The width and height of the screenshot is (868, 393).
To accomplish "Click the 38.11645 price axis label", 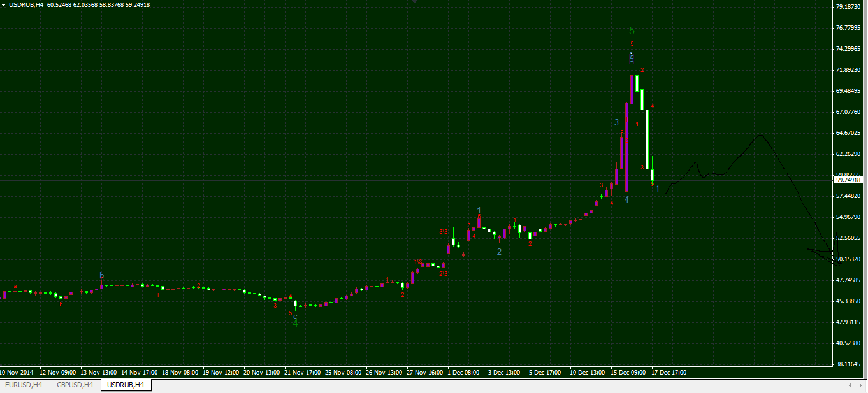I will point(849,364).
